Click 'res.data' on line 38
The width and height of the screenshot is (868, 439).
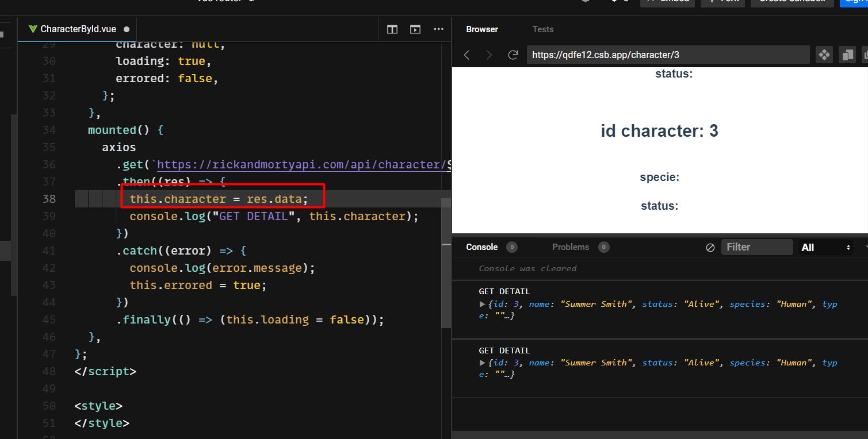[274, 199]
